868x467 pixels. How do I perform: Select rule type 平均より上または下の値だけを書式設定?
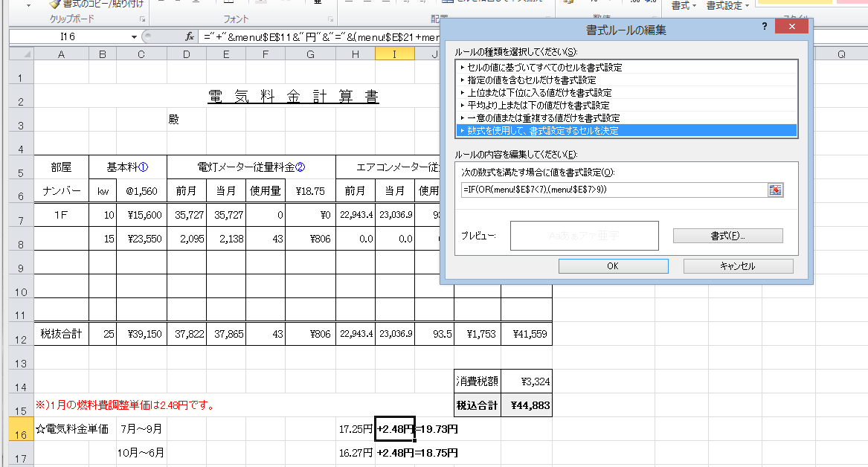pos(626,105)
